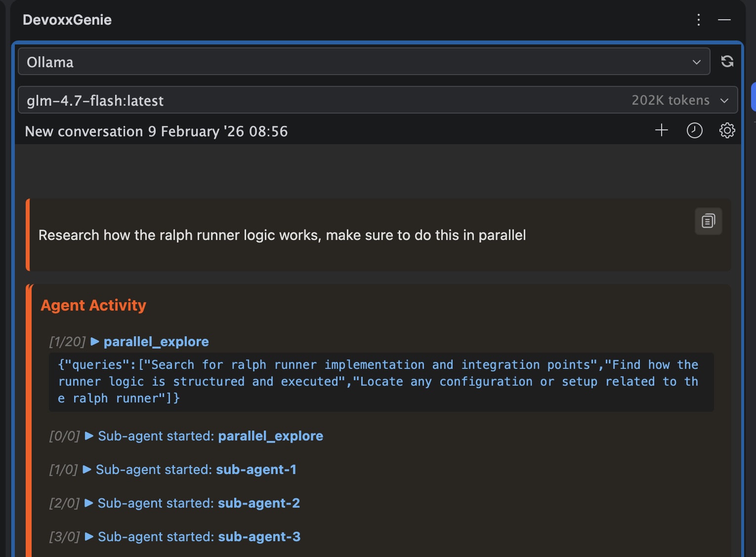Expand the sub-agent-2 started entry
The width and height of the screenshot is (756, 557).
pyautogui.click(x=89, y=503)
